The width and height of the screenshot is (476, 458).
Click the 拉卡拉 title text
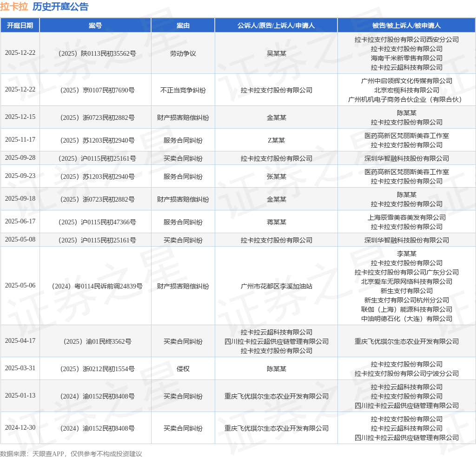click(14, 7)
